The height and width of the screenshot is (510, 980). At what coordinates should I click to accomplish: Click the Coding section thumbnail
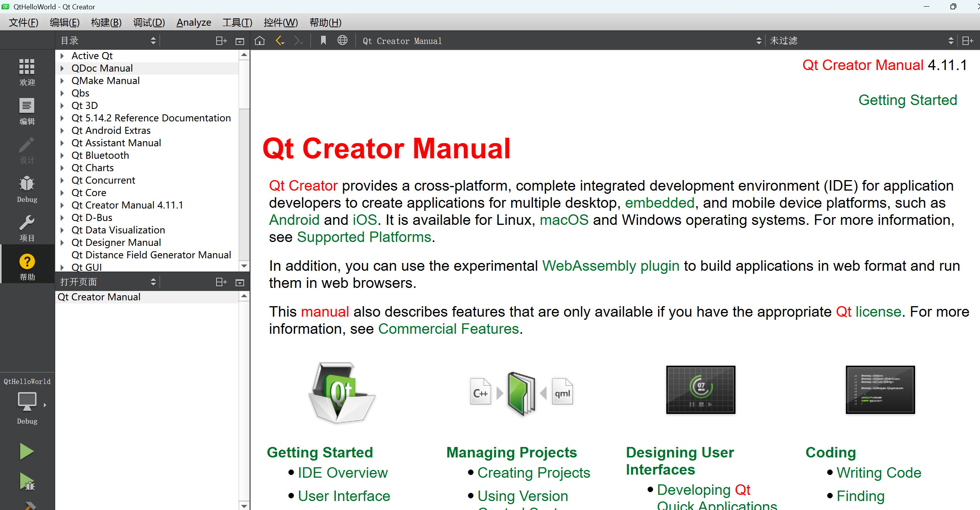[x=880, y=389]
